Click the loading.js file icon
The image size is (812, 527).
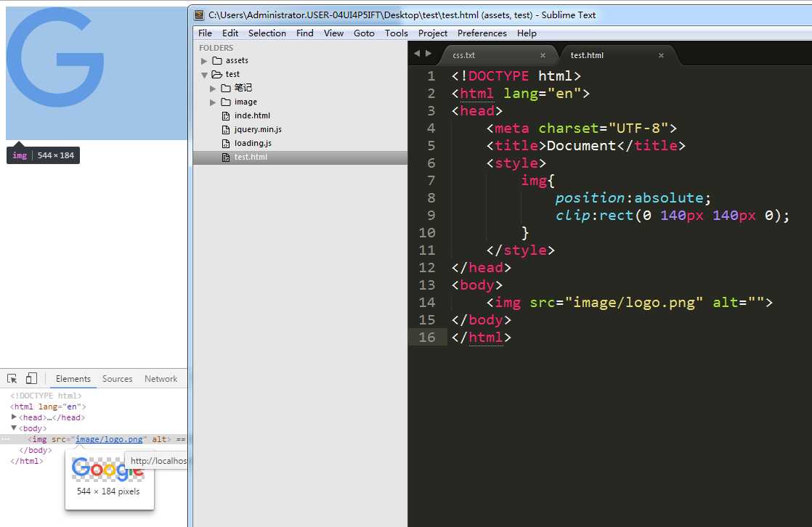(226, 144)
